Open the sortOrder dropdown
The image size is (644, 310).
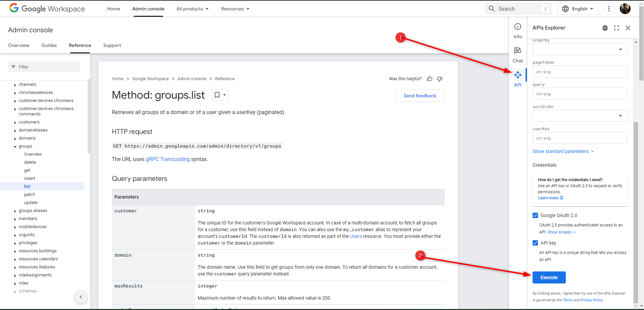[580, 116]
